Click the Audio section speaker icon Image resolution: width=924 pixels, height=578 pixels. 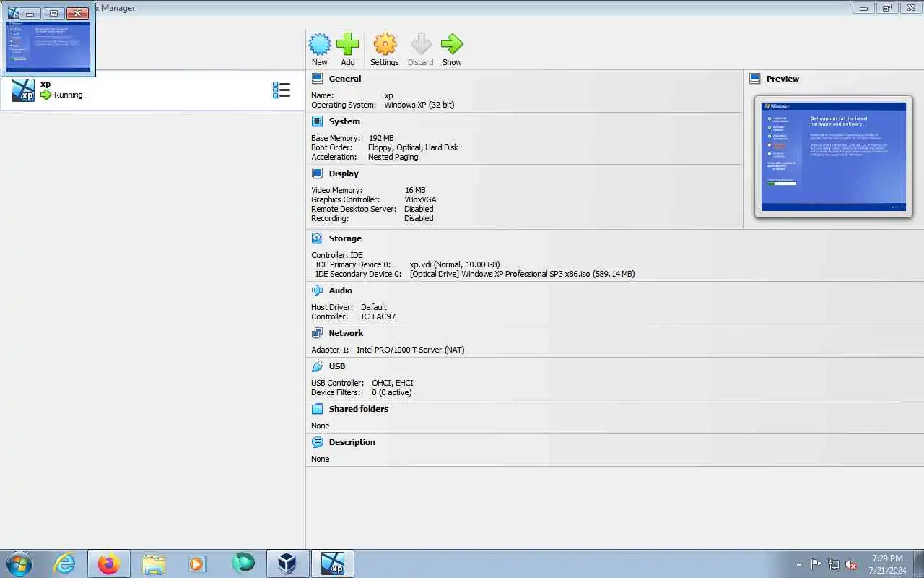[x=317, y=290]
